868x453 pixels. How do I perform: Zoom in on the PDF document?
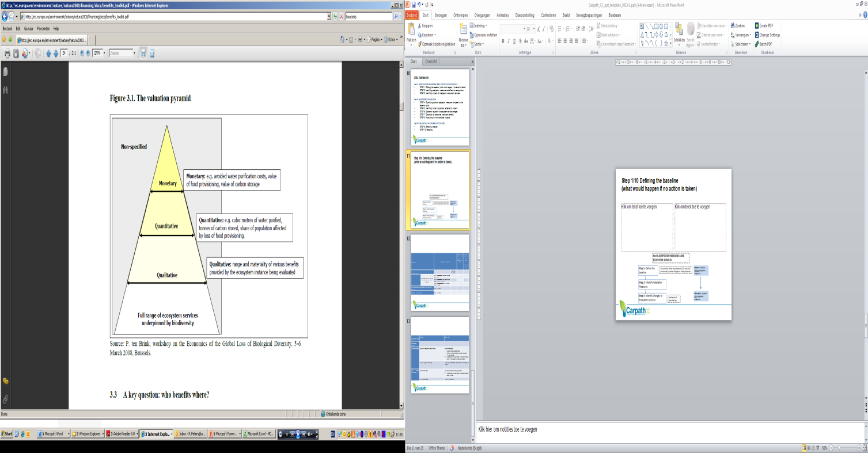pos(88,53)
